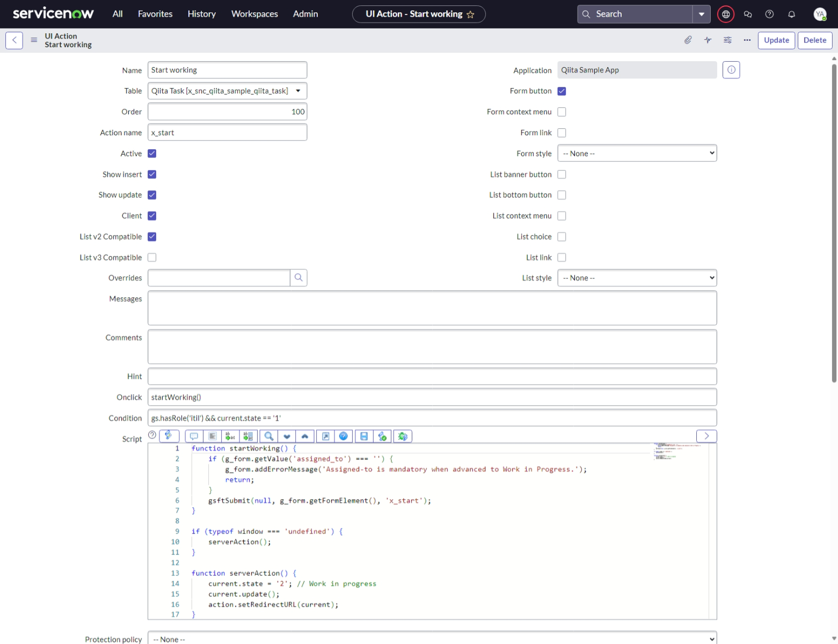Save script with floppy disk icon
Image resolution: width=838 pixels, height=644 pixels.
pos(364,436)
